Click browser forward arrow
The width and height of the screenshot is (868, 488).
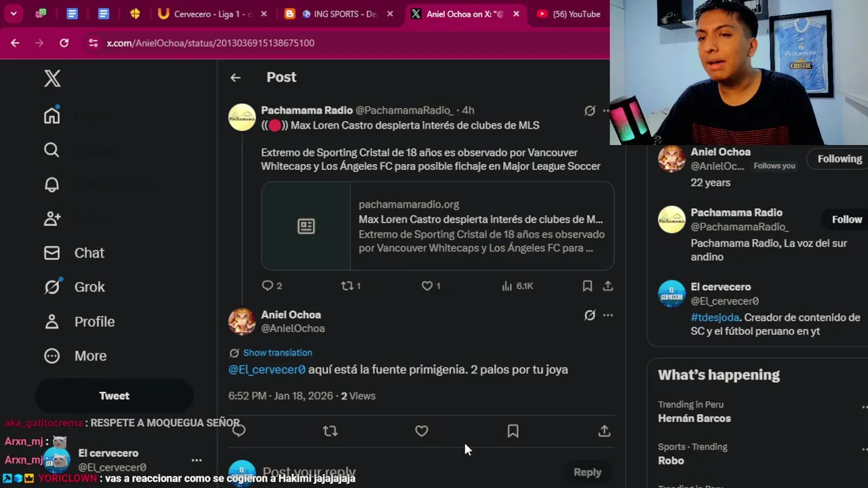point(39,43)
